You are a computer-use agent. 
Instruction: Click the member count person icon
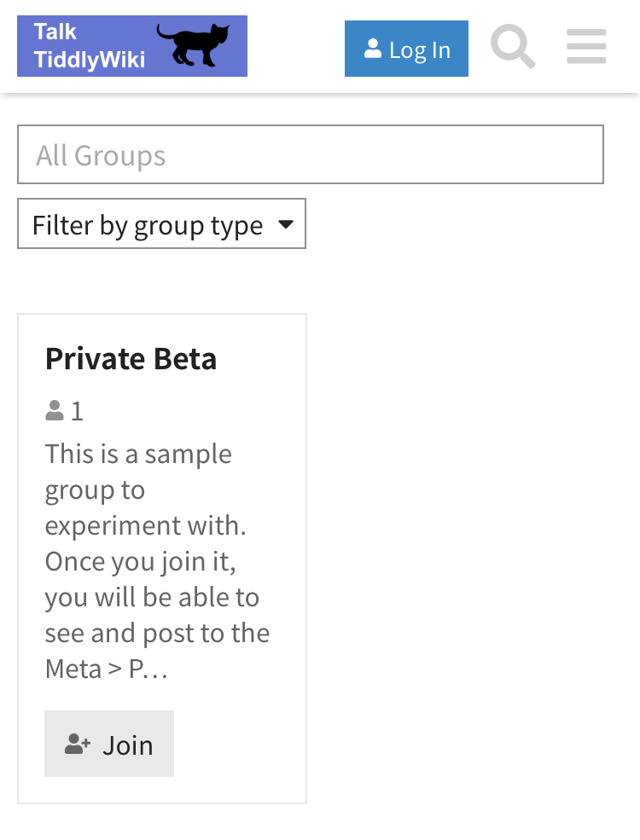coord(54,411)
